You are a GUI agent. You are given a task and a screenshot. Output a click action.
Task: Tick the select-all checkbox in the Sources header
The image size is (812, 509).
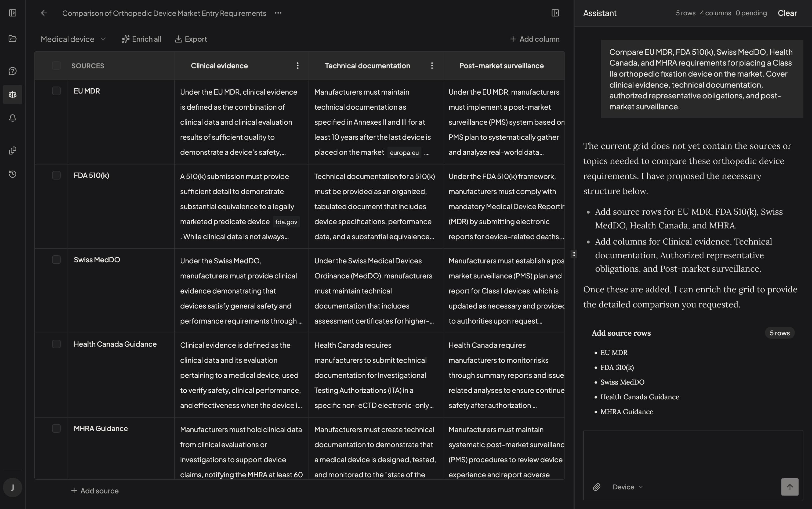(x=56, y=65)
